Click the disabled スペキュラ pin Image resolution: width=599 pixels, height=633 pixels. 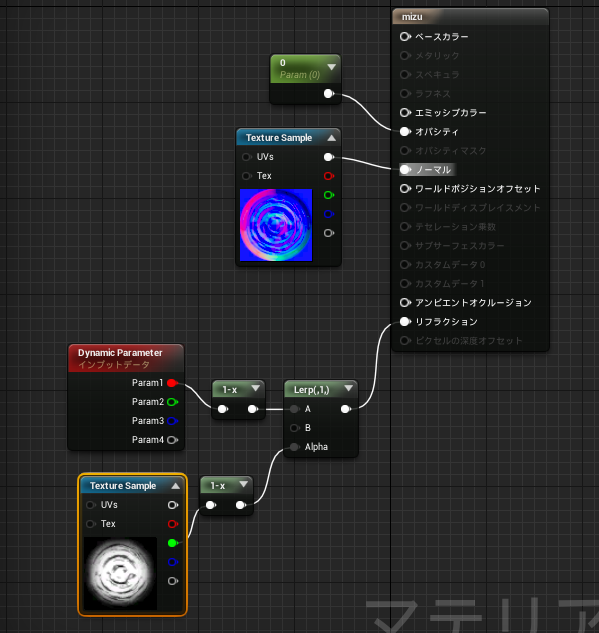coord(405,75)
